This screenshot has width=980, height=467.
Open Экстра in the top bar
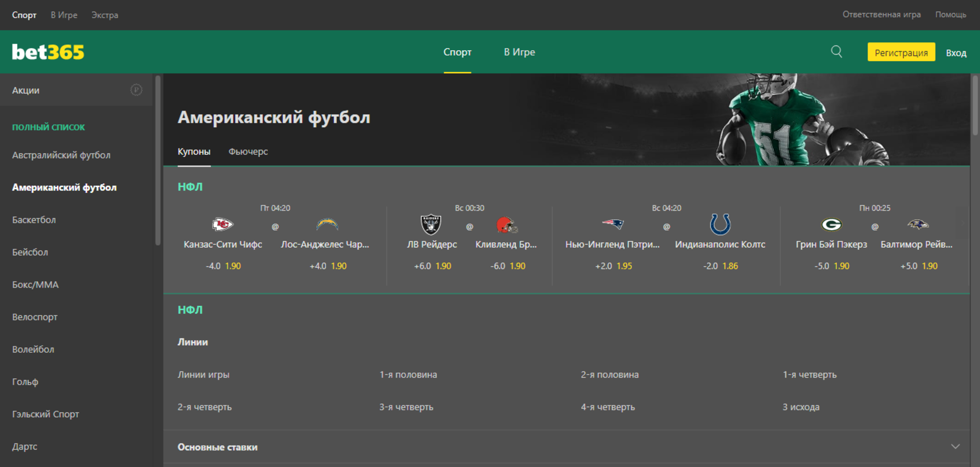(x=105, y=15)
